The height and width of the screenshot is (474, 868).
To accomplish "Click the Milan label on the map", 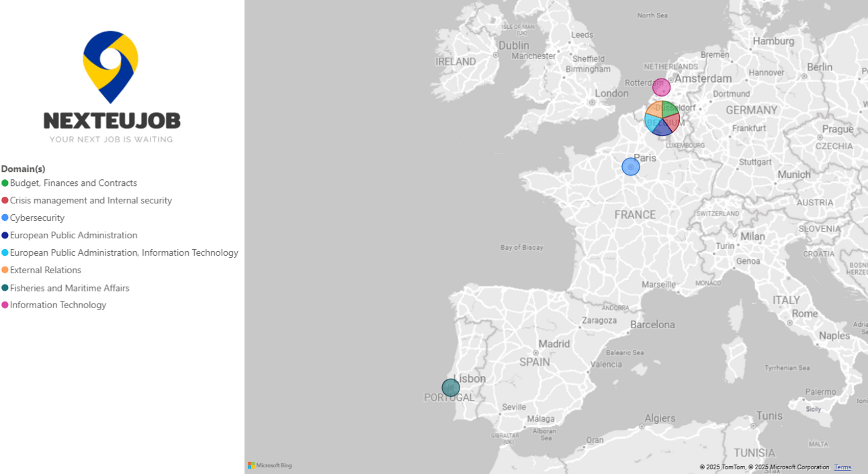I will pyautogui.click(x=752, y=236).
